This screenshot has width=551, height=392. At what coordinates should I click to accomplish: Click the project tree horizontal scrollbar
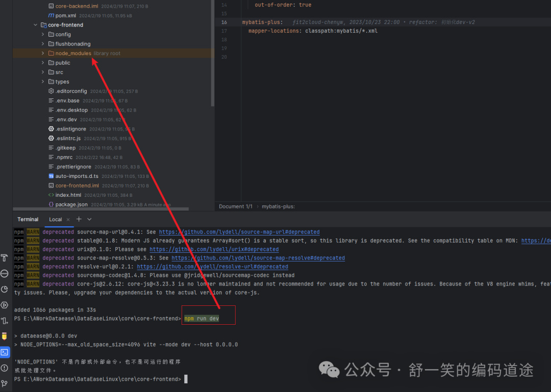[101, 209]
